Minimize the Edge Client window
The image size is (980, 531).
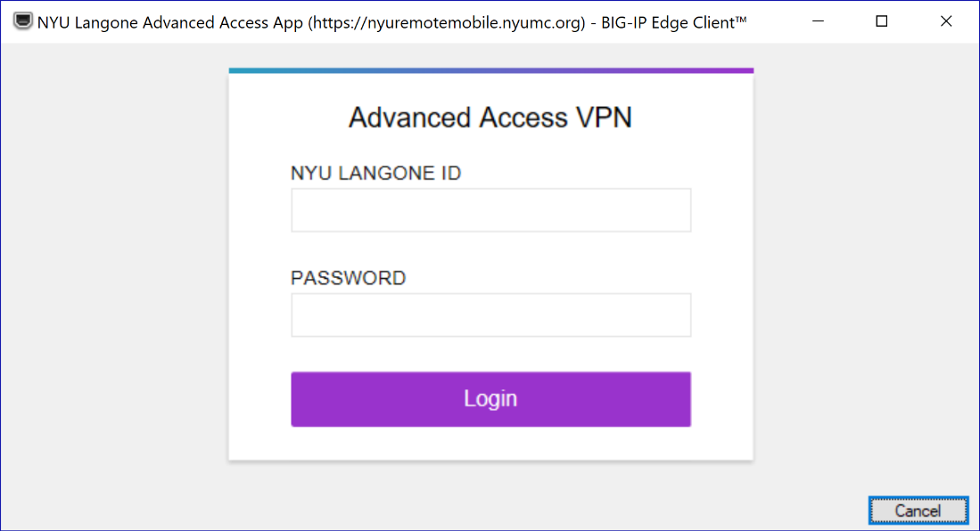(818, 20)
